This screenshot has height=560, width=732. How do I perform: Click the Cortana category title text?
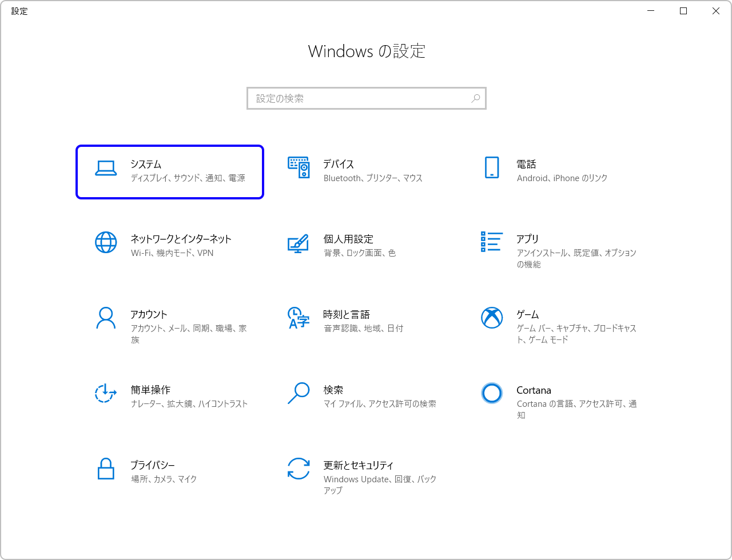point(534,390)
